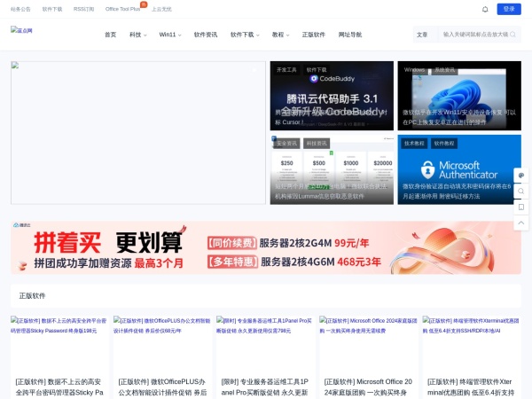Open the RSS订阅 link
Viewport: 532px width, 399px height.
point(84,9)
